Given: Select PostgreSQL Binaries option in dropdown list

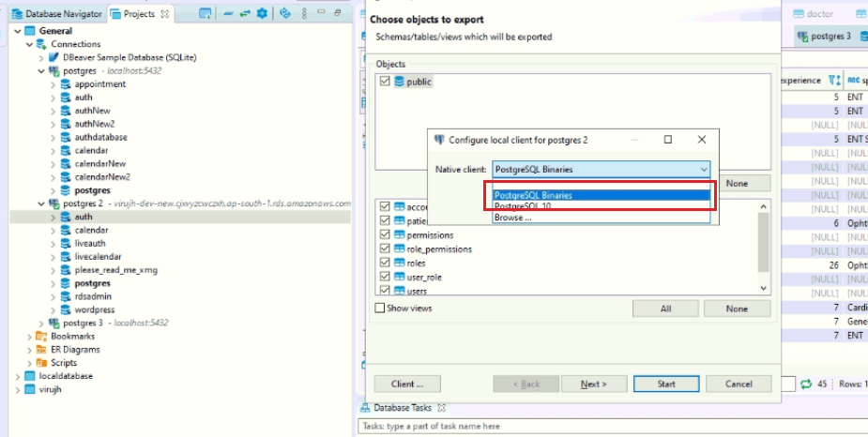Looking at the screenshot, I should click(x=601, y=195).
